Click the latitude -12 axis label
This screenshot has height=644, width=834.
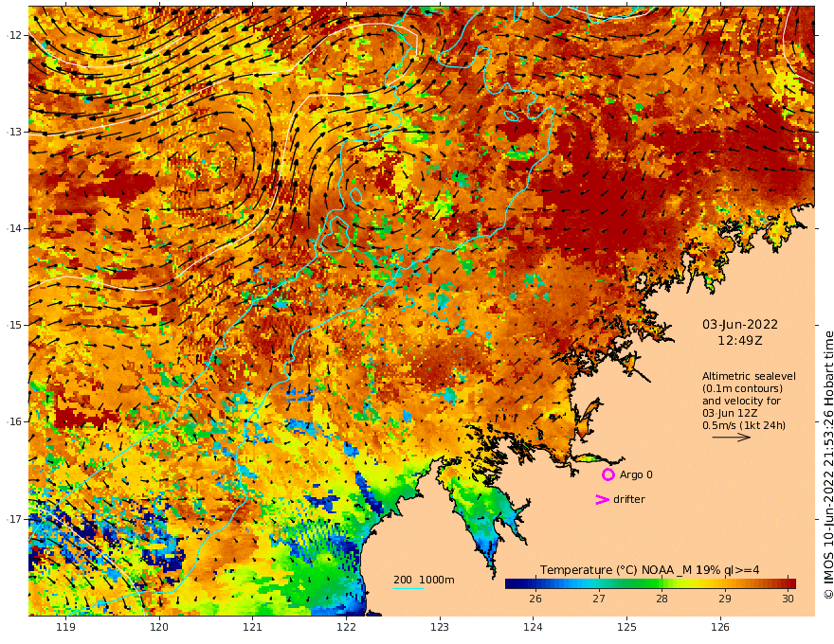(x=14, y=35)
